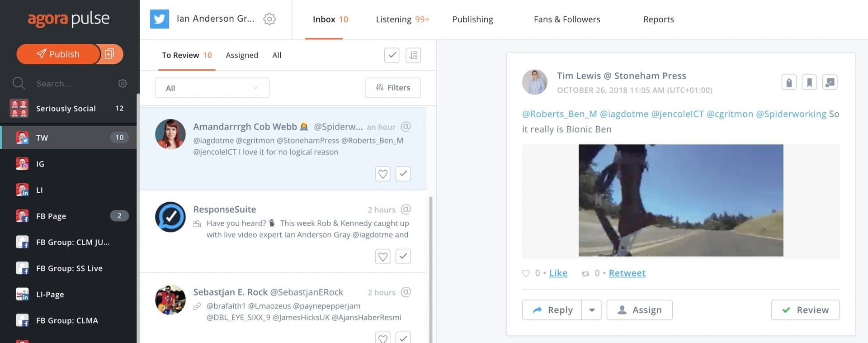Click Amandarrrgh Cob Webb avatar
868x343 pixels.
click(170, 134)
